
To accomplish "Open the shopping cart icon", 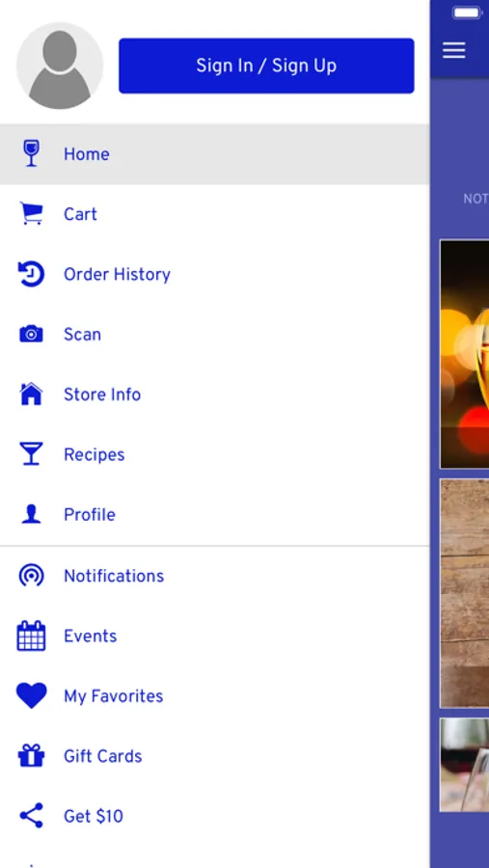I will click(x=31, y=214).
